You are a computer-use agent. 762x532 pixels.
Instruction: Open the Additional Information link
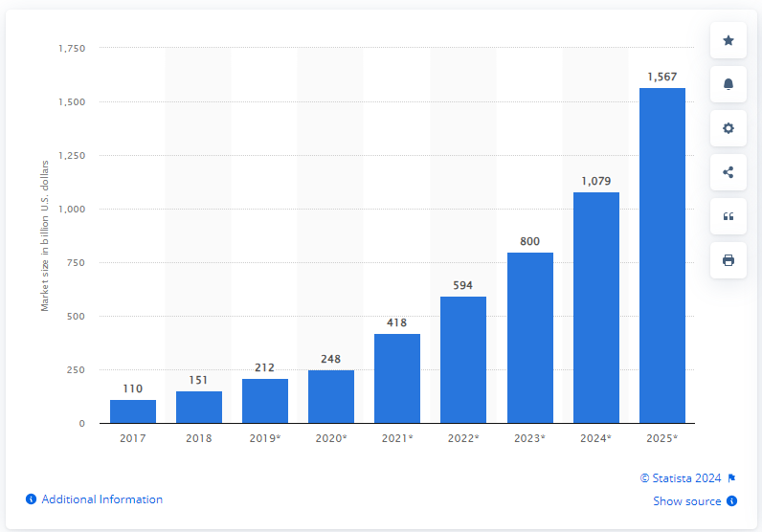click(x=102, y=499)
